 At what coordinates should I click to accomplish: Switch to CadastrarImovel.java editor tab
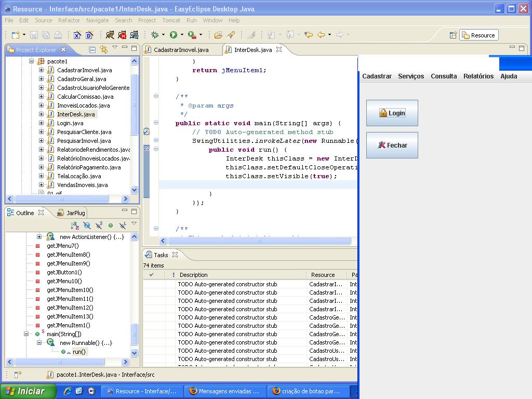181,50
